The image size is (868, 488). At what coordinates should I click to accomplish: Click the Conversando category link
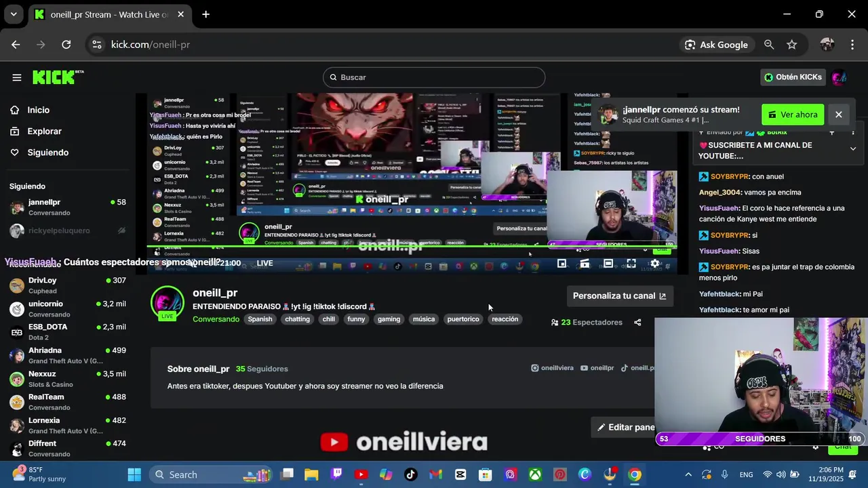pos(216,319)
